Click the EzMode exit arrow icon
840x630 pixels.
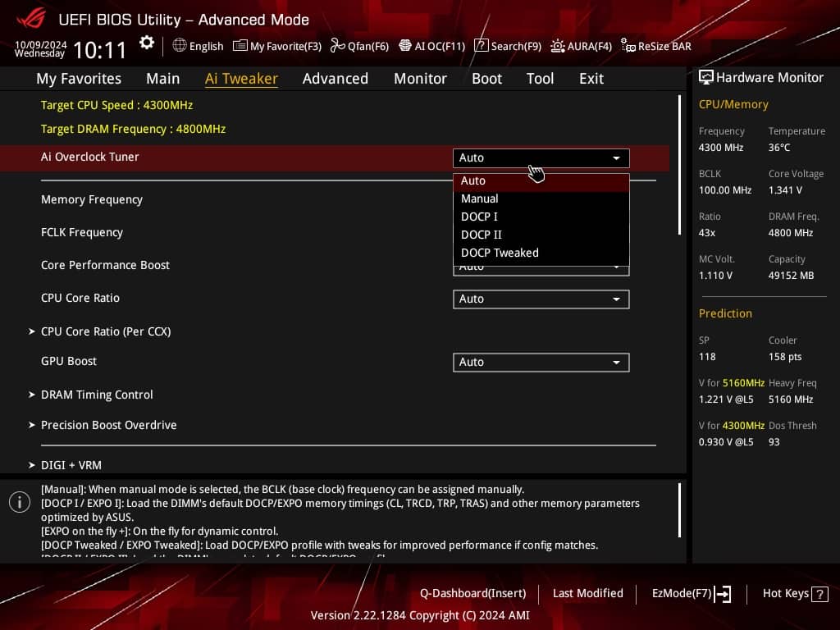click(x=723, y=594)
